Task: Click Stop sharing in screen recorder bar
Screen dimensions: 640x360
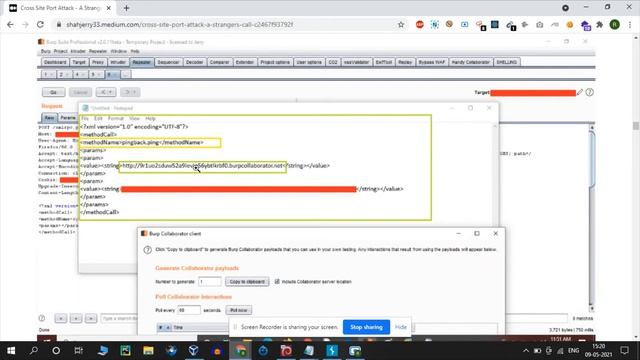Action: [x=366, y=327]
